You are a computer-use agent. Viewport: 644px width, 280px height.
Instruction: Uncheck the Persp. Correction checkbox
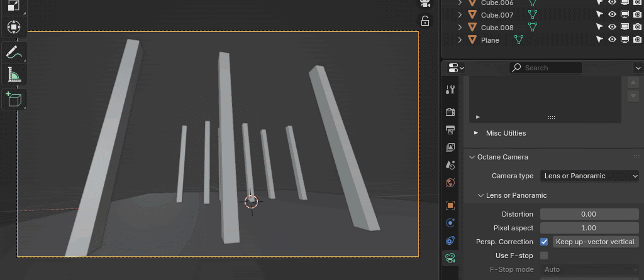point(544,242)
